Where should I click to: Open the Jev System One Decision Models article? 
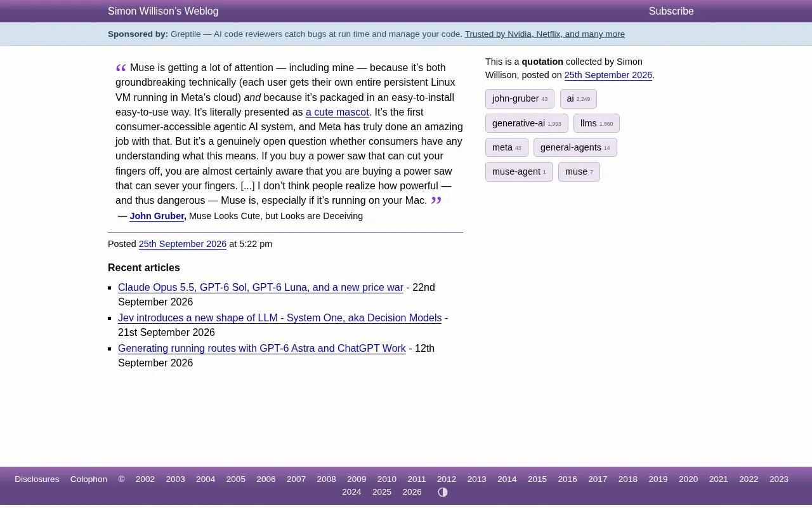coord(280,318)
